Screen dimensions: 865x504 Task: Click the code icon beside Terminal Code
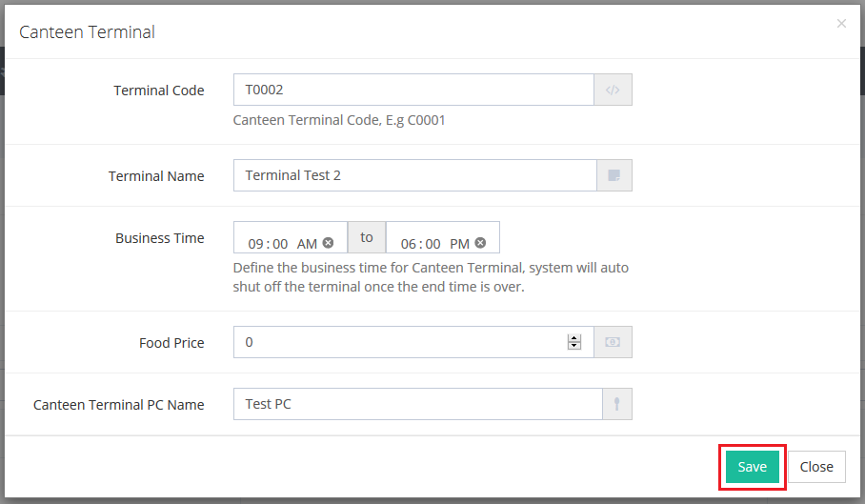point(614,91)
